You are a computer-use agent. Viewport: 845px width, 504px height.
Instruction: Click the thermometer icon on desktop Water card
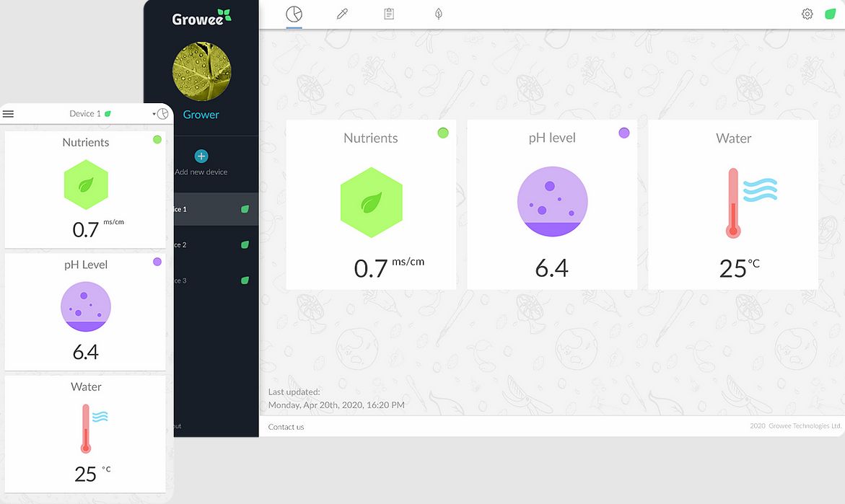pos(733,203)
